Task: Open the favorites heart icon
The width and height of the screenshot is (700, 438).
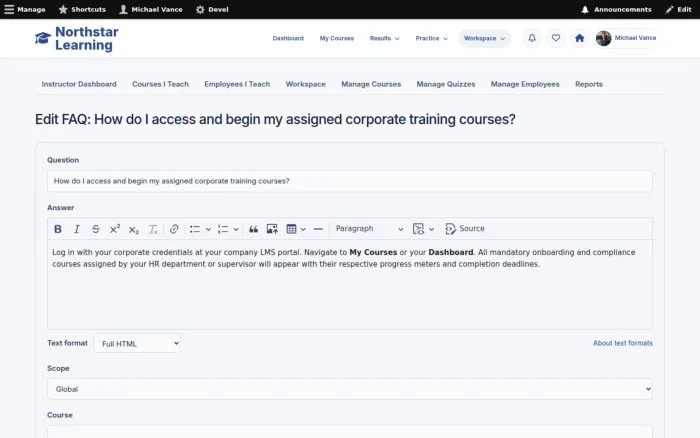Action: point(556,38)
